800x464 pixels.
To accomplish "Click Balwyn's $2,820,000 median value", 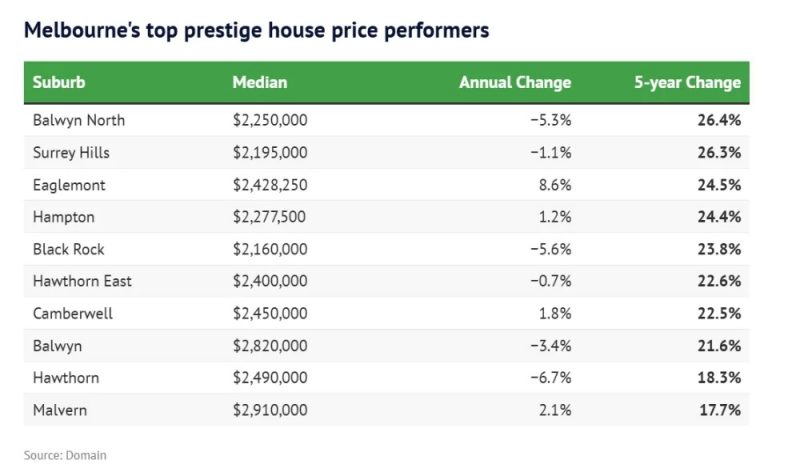I will pos(270,345).
